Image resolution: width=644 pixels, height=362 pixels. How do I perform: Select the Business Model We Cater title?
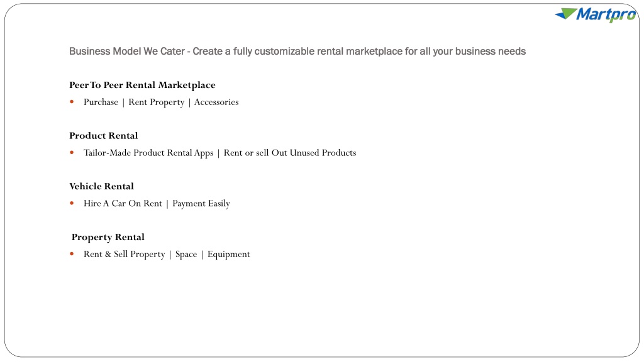pos(297,52)
